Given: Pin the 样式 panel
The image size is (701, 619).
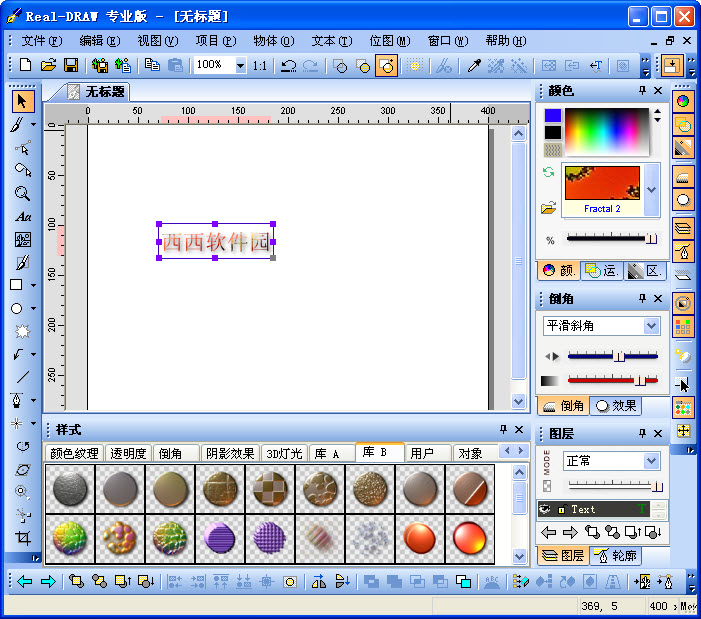Looking at the screenshot, I should (x=503, y=430).
